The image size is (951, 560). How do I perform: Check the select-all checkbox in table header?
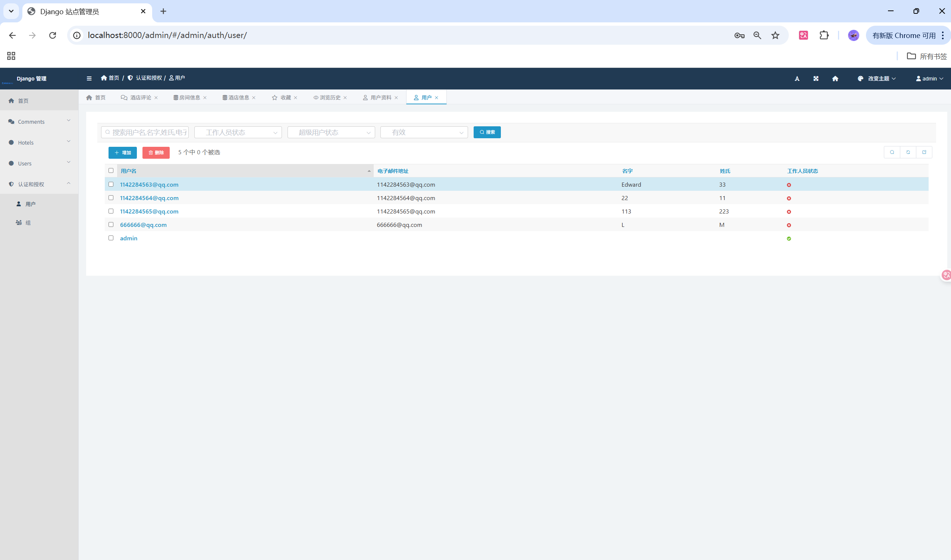[111, 171]
